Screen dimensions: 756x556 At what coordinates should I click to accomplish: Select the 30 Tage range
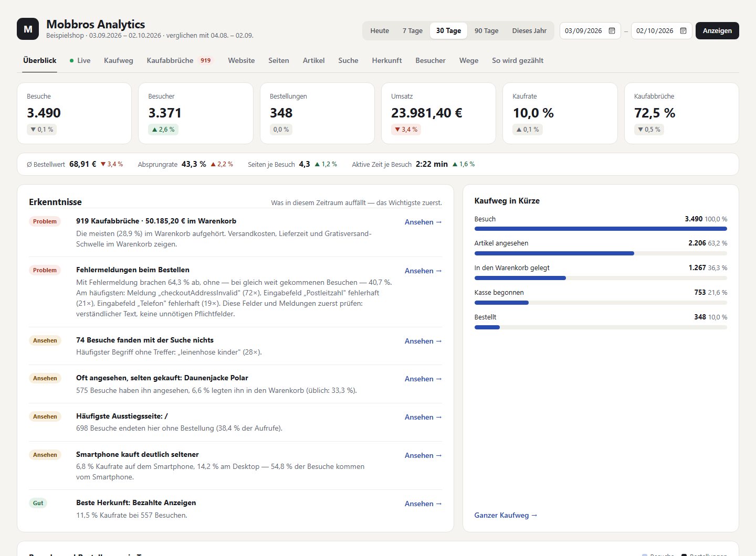tap(448, 30)
